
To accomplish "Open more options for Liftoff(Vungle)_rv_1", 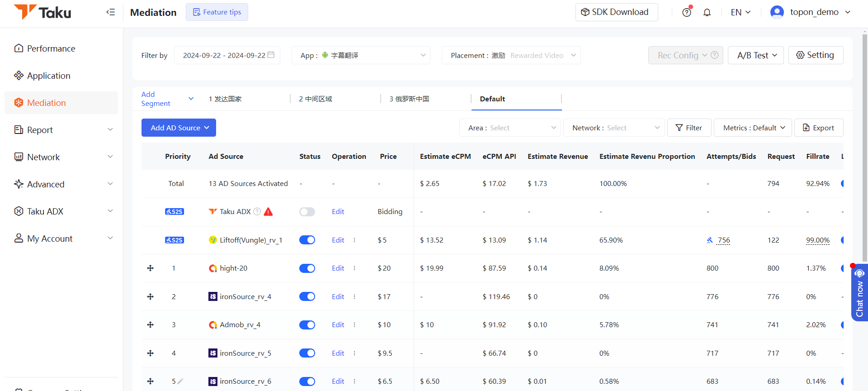I will coord(354,240).
